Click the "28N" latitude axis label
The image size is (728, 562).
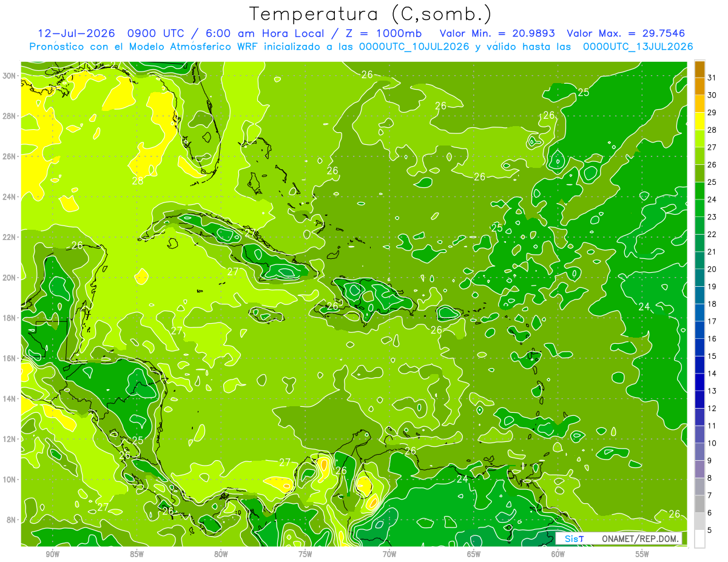[9, 116]
